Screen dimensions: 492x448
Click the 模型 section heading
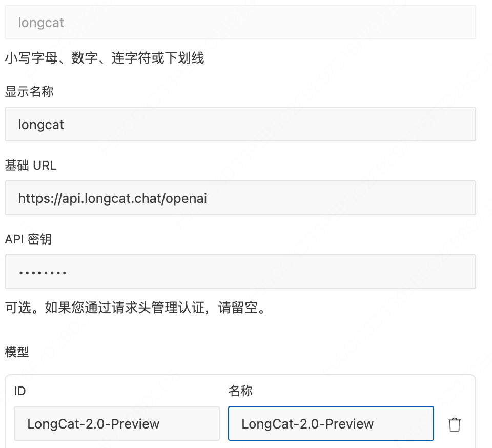click(17, 352)
